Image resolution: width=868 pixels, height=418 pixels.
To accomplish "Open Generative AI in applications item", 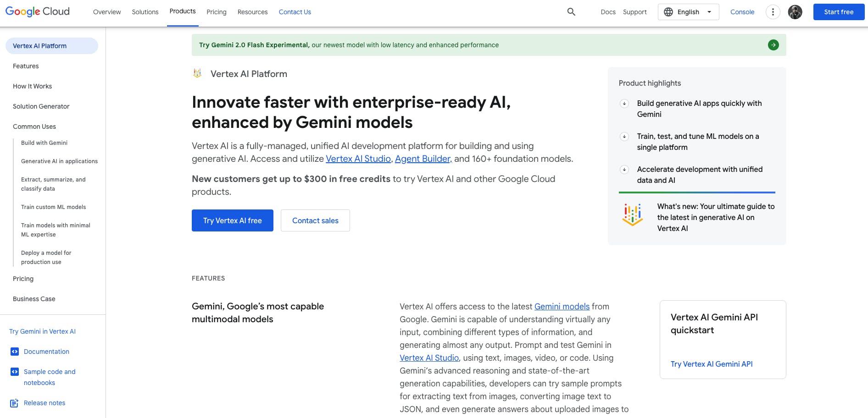I will point(59,161).
